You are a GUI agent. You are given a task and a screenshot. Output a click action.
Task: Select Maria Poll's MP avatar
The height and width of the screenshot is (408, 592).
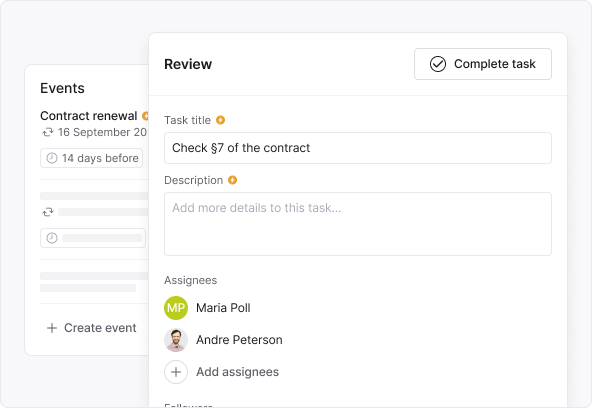[176, 308]
